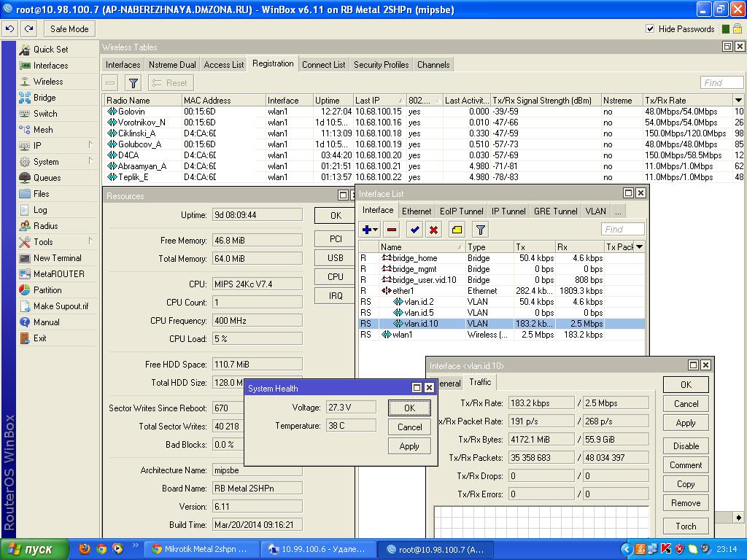Open filter in the Wireless Tables toolbar
Image resolution: width=747 pixels, height=560 pixels.
[x=133, y=83]
